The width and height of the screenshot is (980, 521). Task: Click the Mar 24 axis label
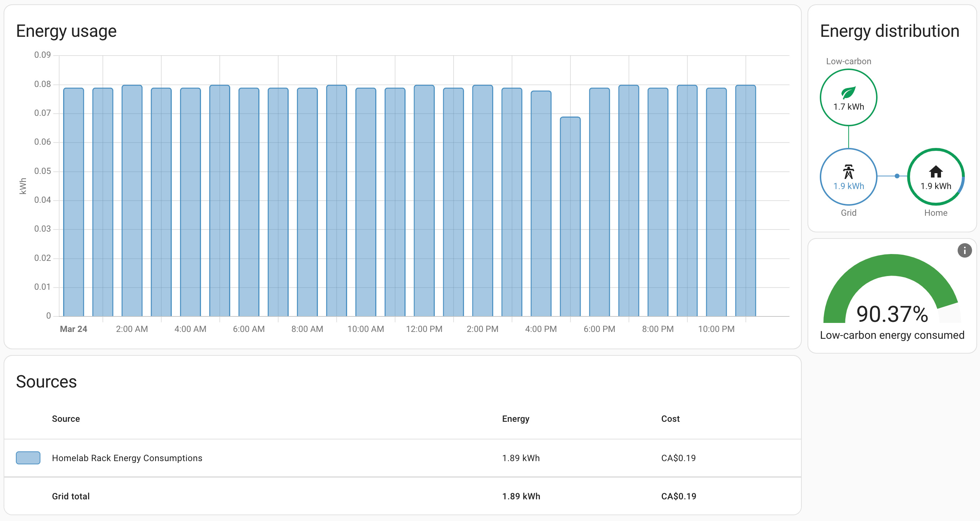click(73, 329)
